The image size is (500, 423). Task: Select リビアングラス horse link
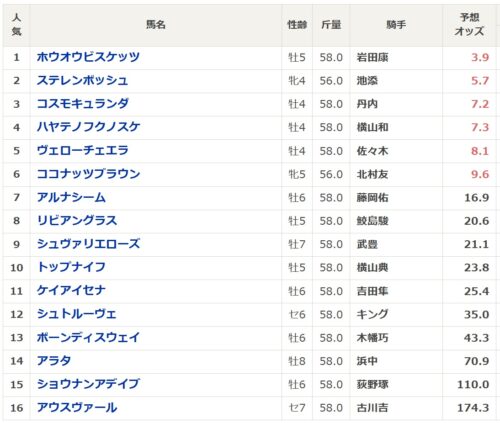coord(77,221)
